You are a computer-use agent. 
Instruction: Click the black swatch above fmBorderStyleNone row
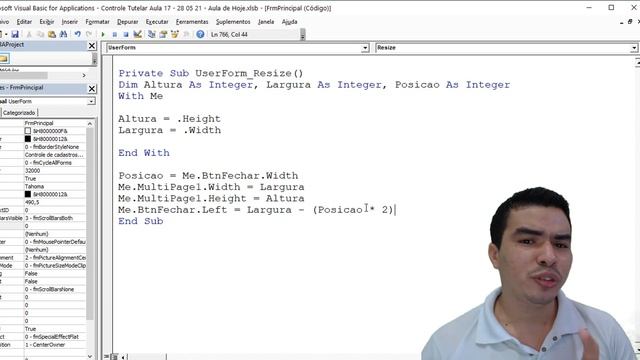28,139
